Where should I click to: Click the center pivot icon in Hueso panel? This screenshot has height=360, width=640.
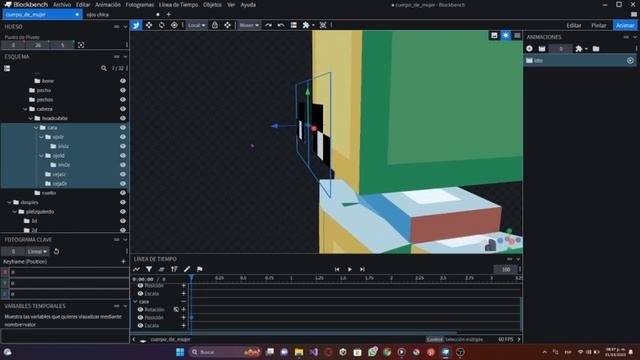click(x=81, y=45)
